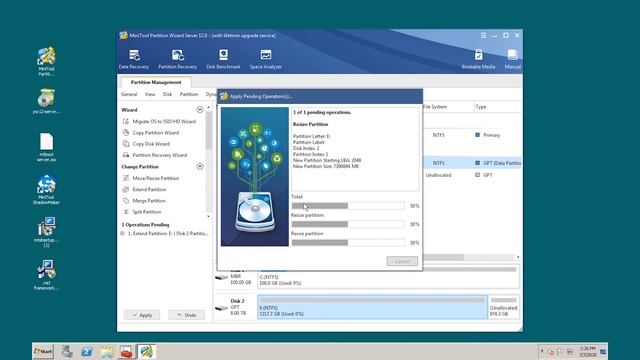Open the pw12 server desktop icon
This screenshot has height=360, width=640.
(x=46, y=101)
